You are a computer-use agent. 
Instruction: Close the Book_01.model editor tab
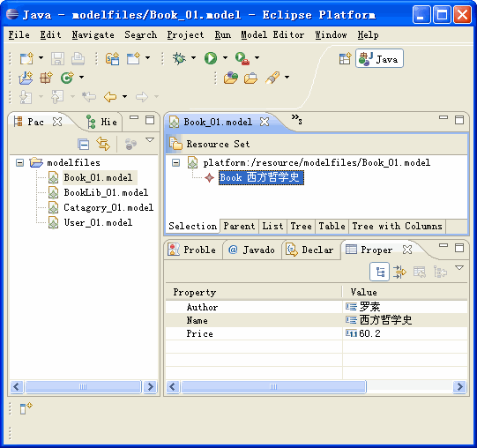pos(265,122)
